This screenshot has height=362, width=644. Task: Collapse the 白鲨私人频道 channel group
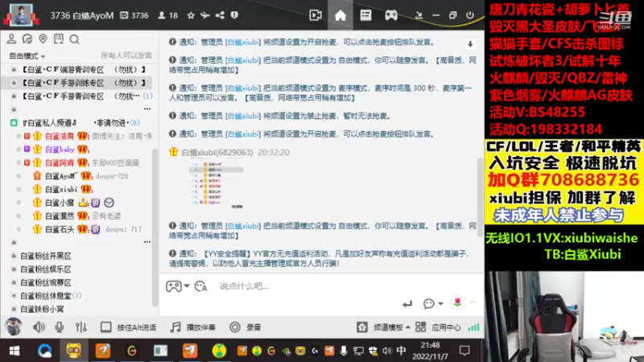(x=14, y=123)
